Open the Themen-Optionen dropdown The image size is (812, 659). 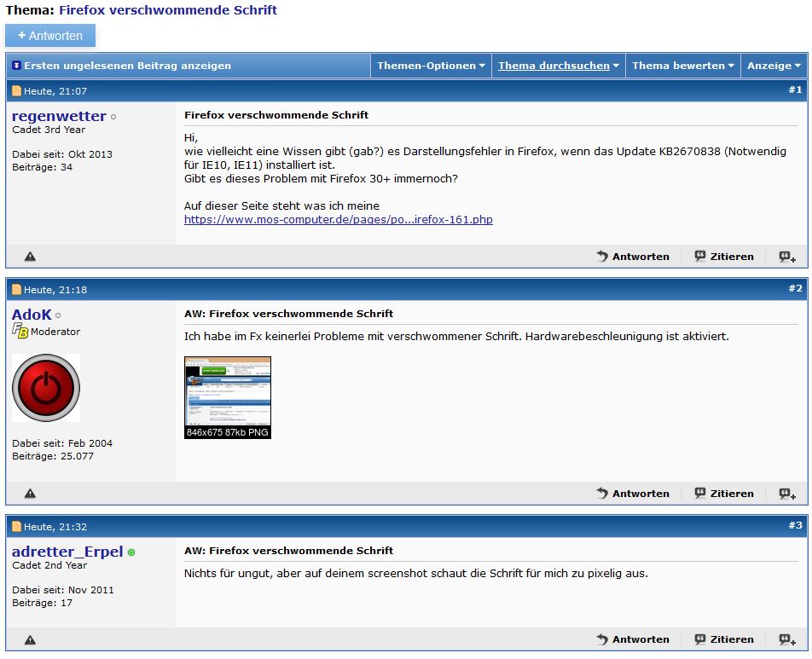tap(431, 66)
